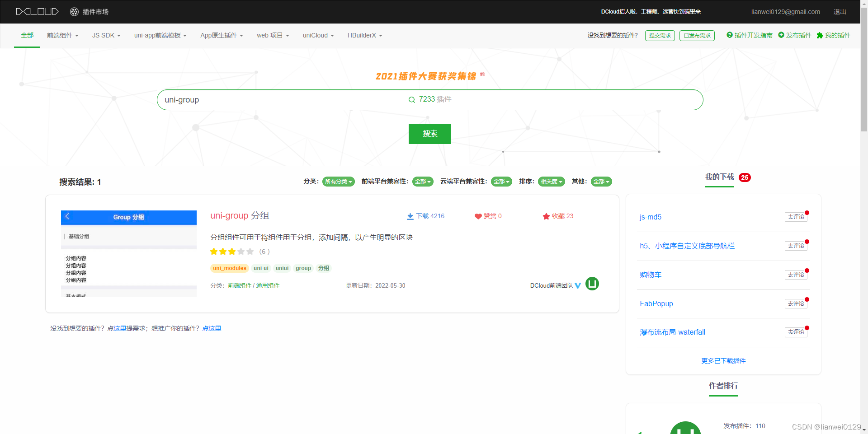Click the Group 分组 preview thumbnail
The height and width of the screenshot is (434, 868).
(129, 254)
